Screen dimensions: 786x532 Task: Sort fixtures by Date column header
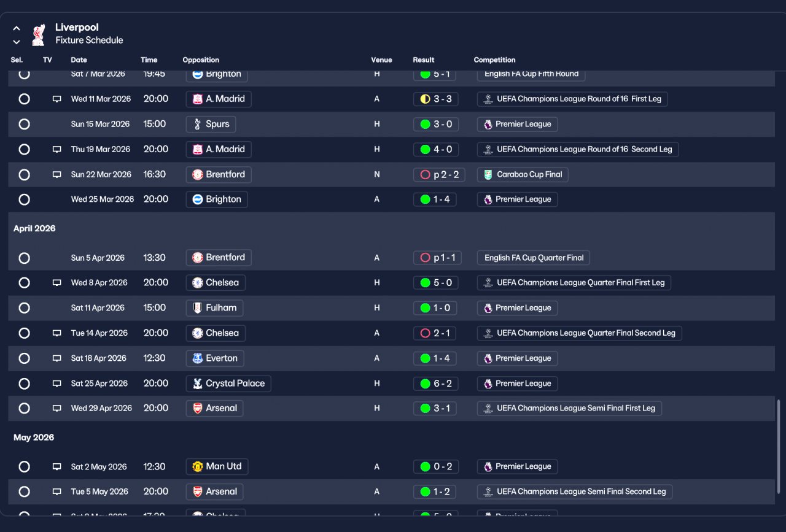(x=79, y=60)
